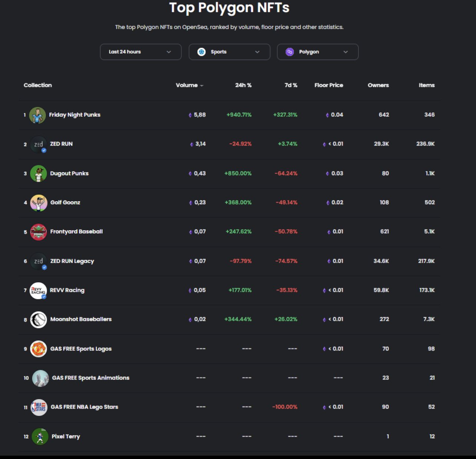The height and width of the screenshot is (459, 476).
Task: Click the -97.79% 24h change
Action: click(241, 261)
